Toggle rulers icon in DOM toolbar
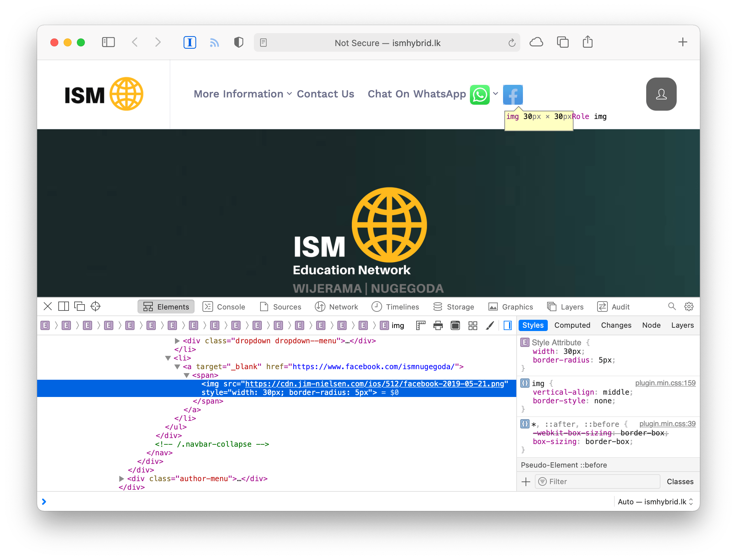Image resolution: width=737 pixels, height=560 pixels. click(x=421, y=325)
